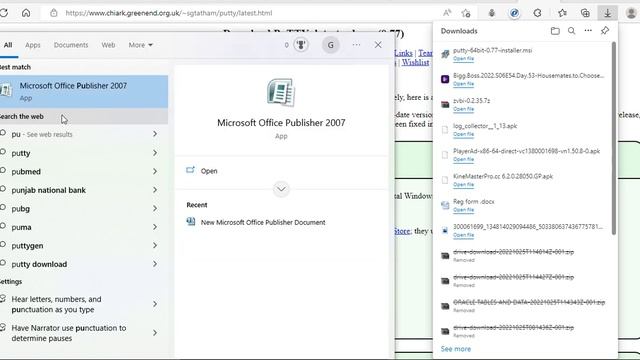Image resolution: width=640 pixels, height=360 pixels.
Task: Select the pubmed web suggestion
Action: 26,171
